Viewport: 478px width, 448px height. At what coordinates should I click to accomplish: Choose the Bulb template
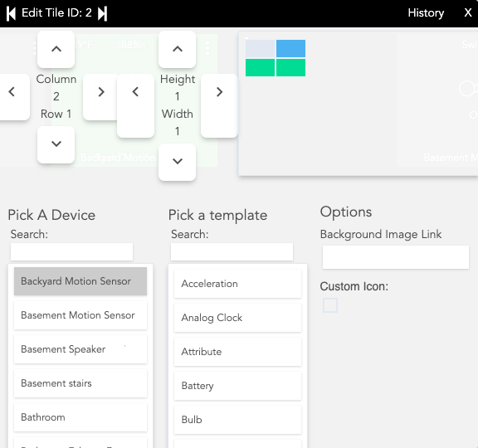[237, 420]
